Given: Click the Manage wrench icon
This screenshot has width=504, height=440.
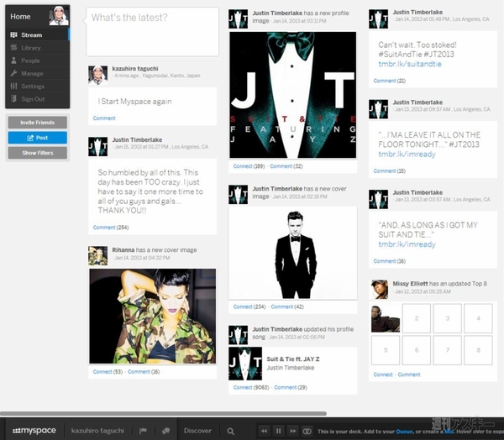Looking at the screenshot, I should 13,73.
